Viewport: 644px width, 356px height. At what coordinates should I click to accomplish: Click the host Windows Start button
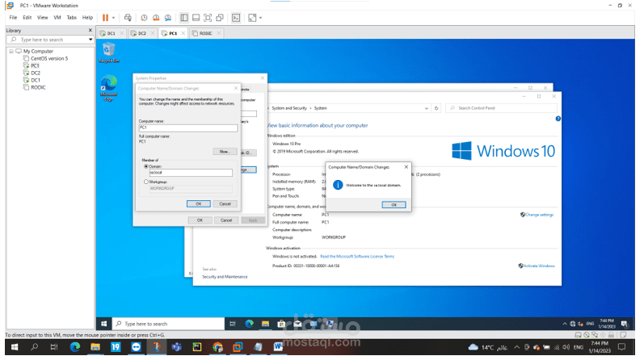(x=15, y=347)
